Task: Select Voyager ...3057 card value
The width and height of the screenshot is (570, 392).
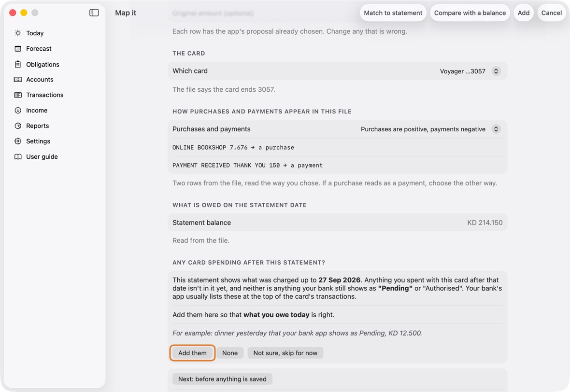Action: pos(462,71)
